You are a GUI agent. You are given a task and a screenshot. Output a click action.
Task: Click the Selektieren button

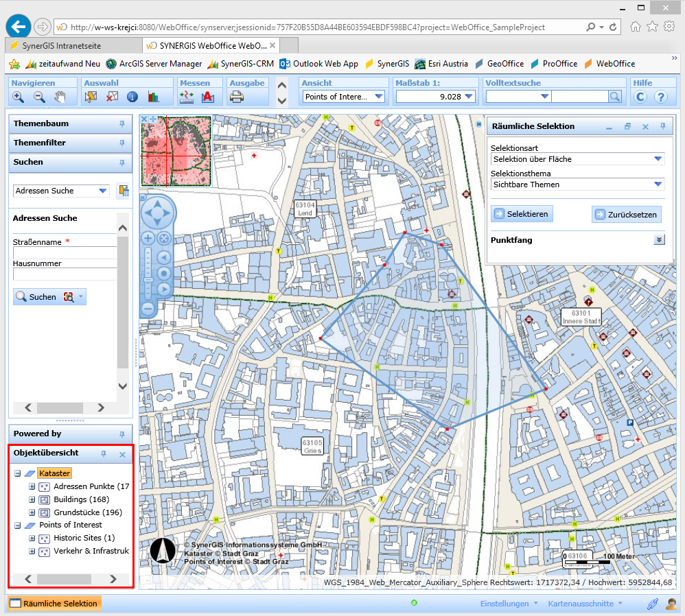point(522,214)
